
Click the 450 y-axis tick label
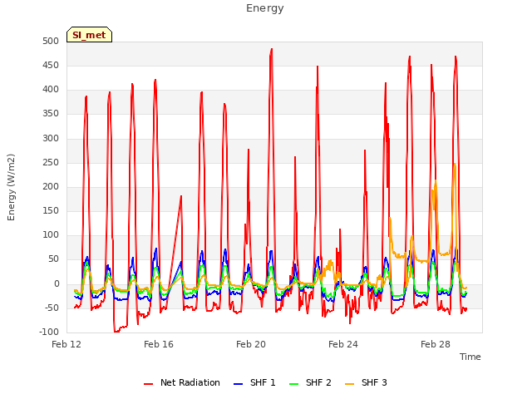tap(51, 66)
